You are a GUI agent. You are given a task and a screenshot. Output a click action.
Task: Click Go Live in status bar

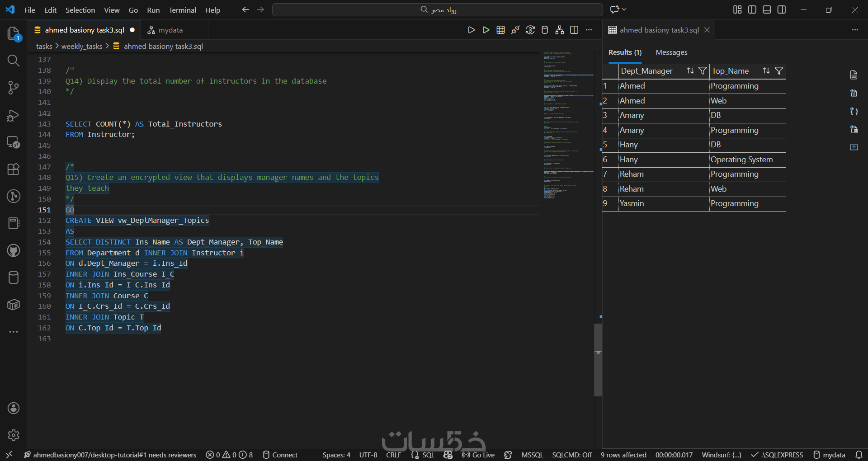[478, 455]
